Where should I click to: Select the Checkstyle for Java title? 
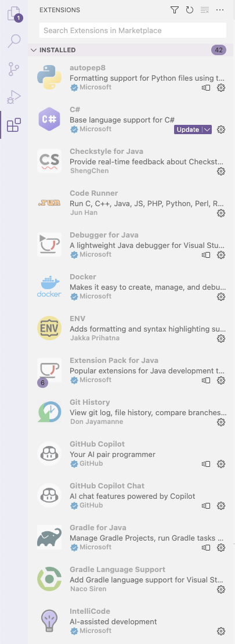coord(106,152)
